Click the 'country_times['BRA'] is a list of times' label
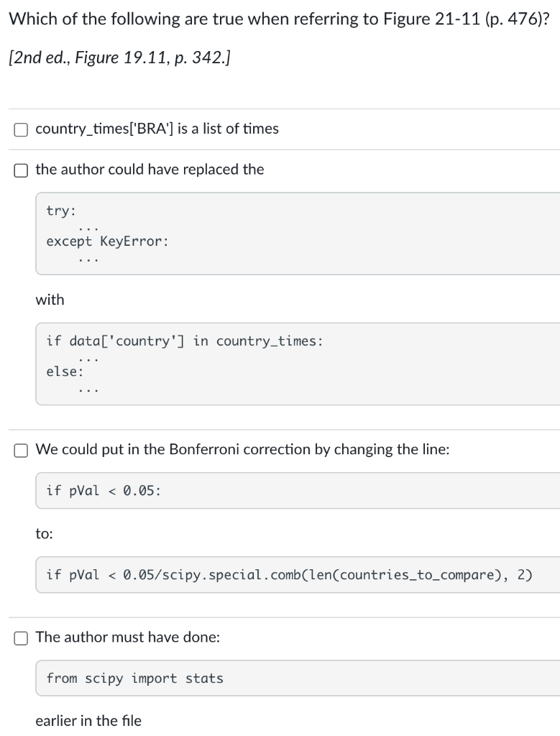 coord(157,129)
